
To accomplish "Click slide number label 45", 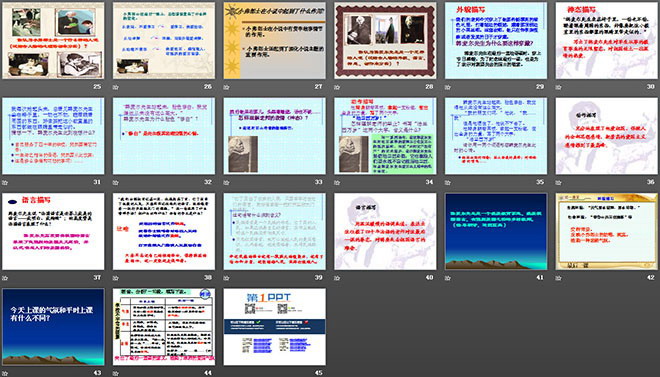I will point(319,372).
